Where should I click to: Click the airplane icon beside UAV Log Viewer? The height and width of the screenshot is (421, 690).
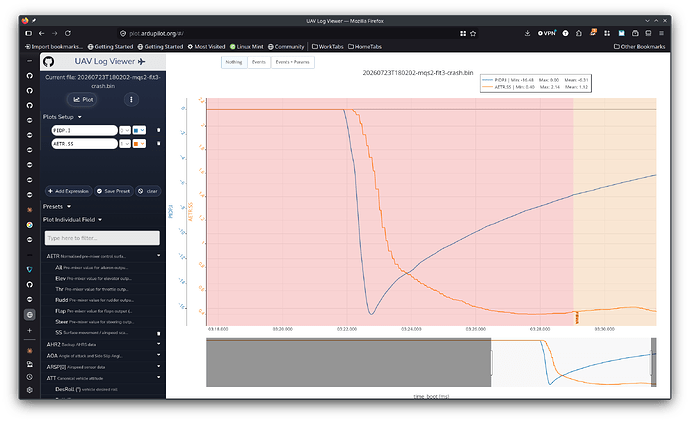(141, 62)
